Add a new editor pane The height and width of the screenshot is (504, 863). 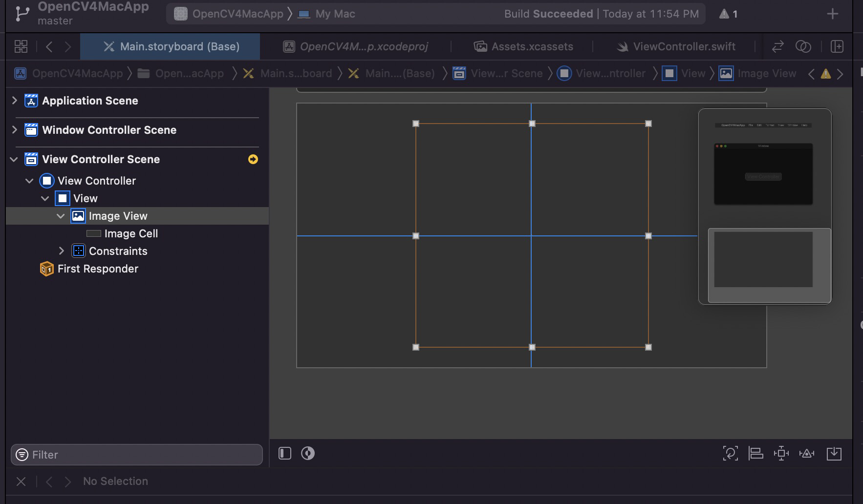coord(838,46)
